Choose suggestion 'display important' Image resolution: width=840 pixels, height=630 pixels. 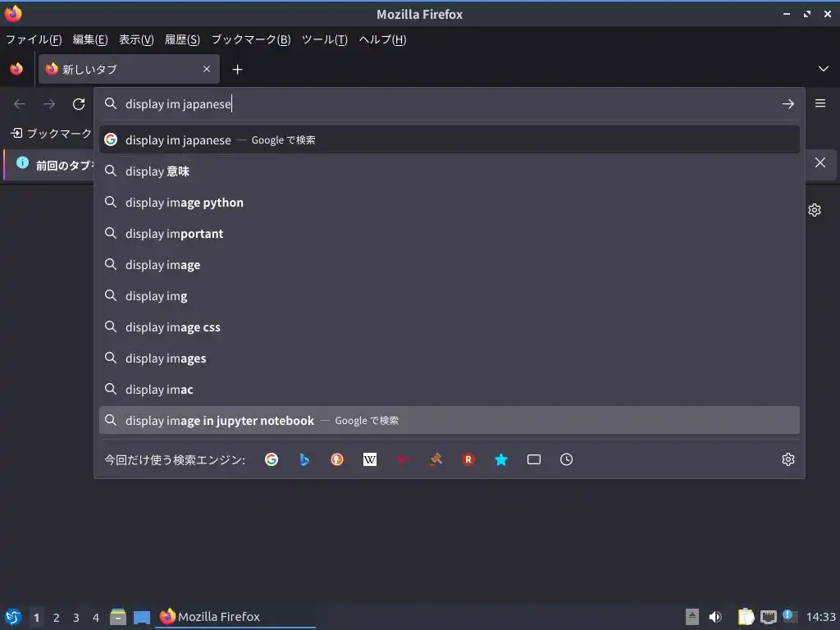click(449, 234)
